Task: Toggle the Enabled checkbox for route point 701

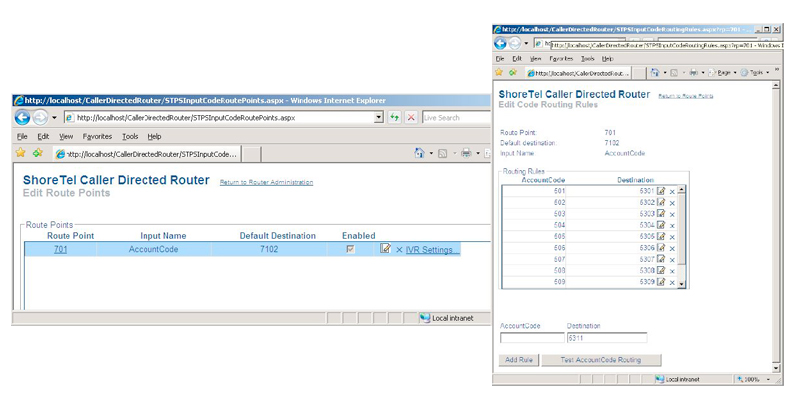Action: tap(350, 249)
